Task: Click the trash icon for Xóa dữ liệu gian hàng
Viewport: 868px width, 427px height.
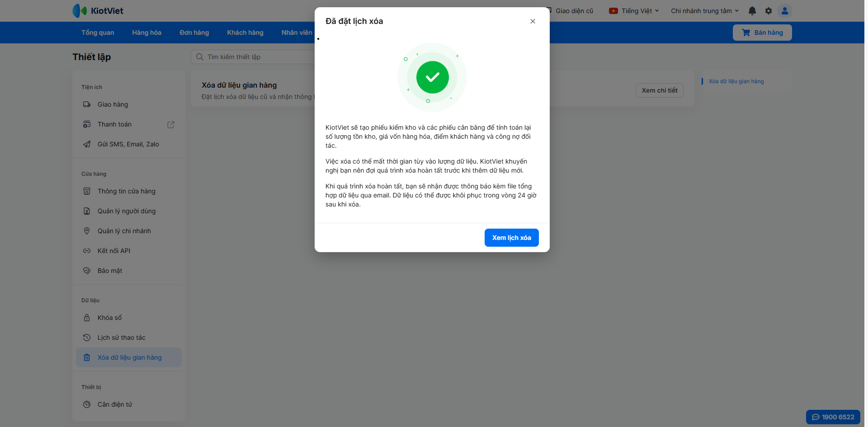Action: (x=87, y=357)
